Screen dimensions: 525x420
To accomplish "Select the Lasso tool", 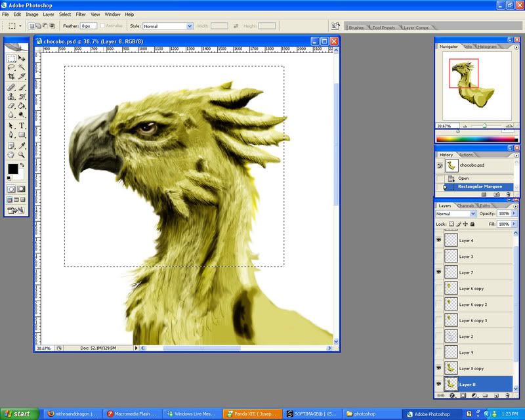I will coord(11,68).
